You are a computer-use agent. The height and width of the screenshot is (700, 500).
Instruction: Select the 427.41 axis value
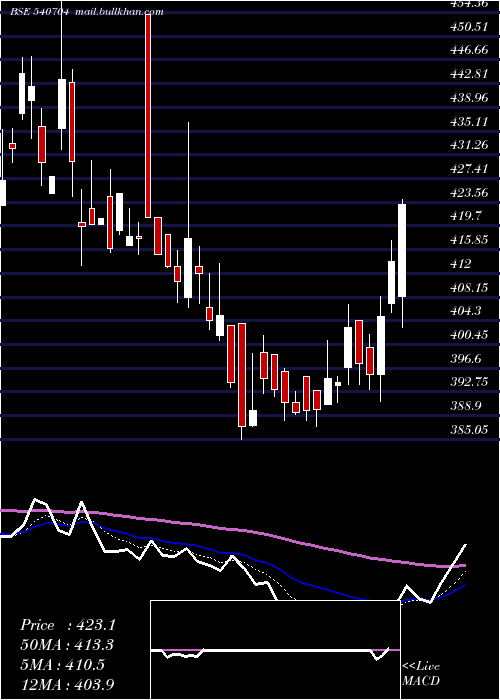point(468,169)
